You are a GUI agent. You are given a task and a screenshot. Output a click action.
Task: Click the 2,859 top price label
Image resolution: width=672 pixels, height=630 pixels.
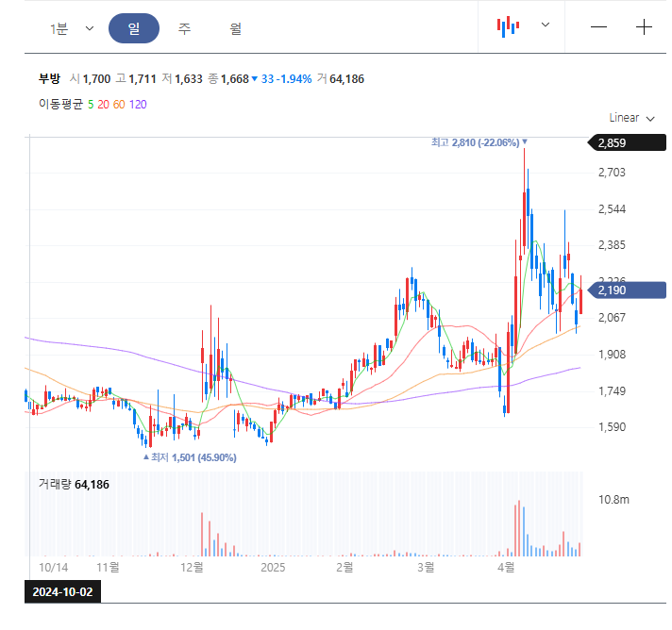pyautogui.click(x=627, y=143)
